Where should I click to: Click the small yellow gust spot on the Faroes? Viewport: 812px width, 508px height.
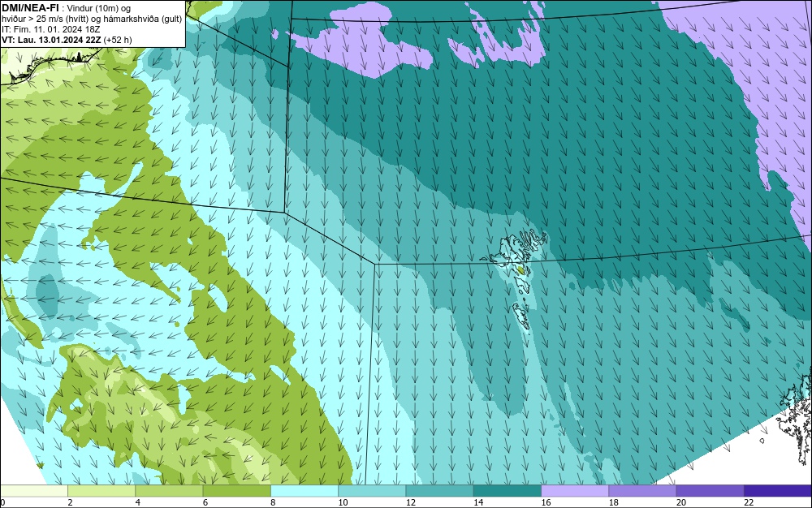520,269
